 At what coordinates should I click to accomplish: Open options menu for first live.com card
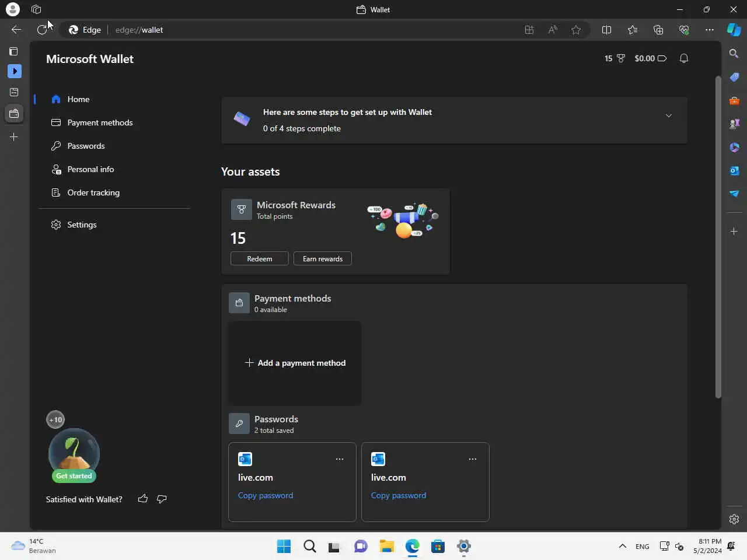(x=340, y=459)
